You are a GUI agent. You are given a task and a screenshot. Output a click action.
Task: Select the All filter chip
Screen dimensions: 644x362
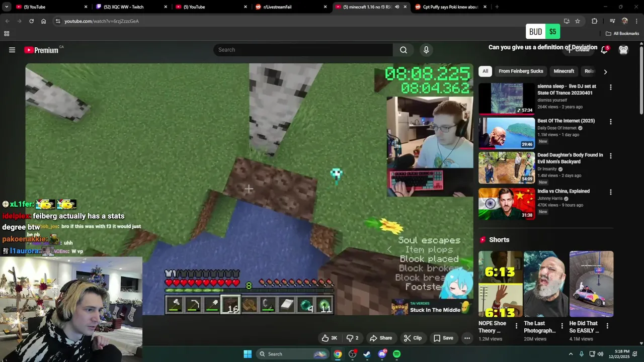click(485, 71)
